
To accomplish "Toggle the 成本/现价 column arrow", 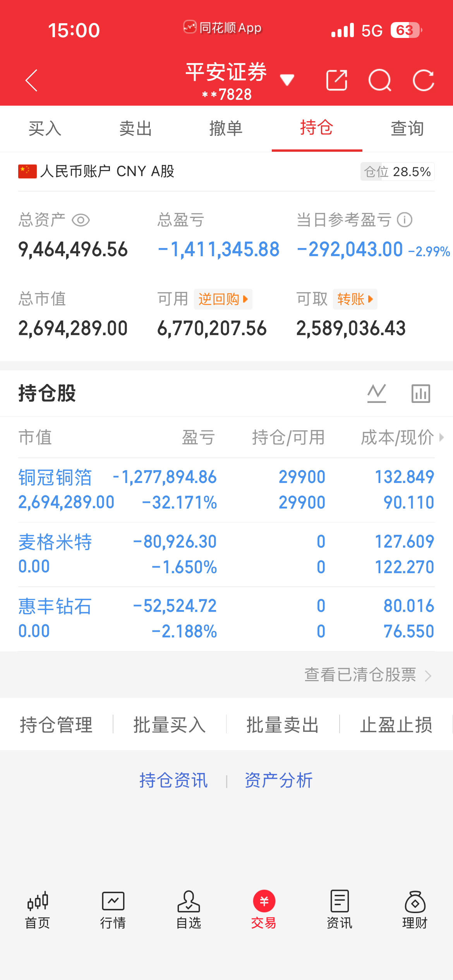I will pyautogui.click(x=441, y=437).
